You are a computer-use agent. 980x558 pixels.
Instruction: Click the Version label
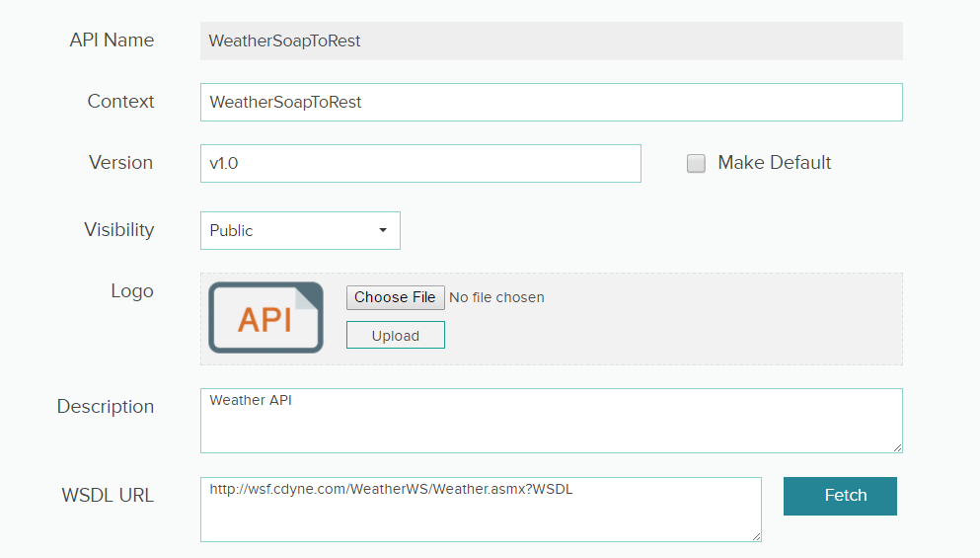(120, 163)
